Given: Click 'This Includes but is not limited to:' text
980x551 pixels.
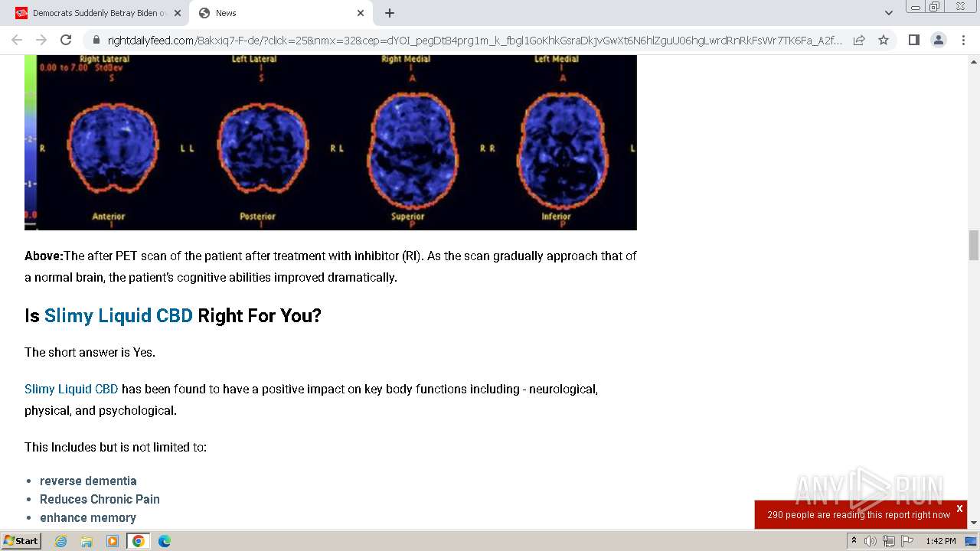Looking at the screenshot, I should point(116,447).
